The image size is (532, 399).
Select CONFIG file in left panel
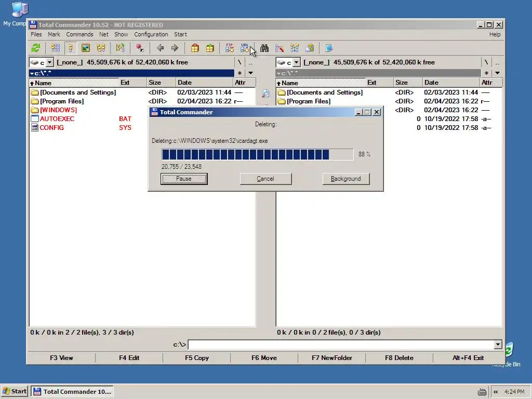coord(51,128)
